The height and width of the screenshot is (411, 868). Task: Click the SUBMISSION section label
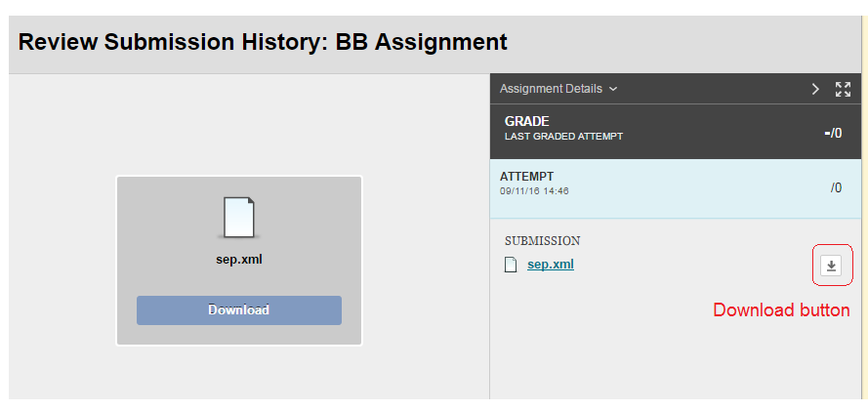542,240
